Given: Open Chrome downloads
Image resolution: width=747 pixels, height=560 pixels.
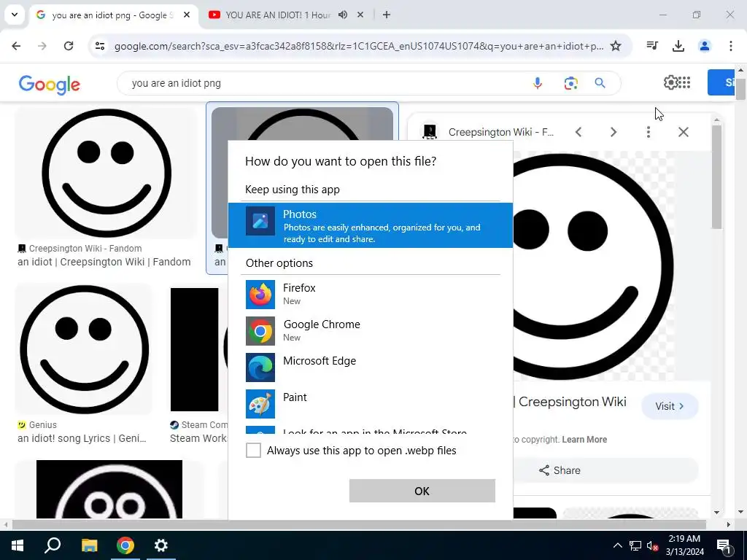Looking at the screenshot, I should point(678,46).
